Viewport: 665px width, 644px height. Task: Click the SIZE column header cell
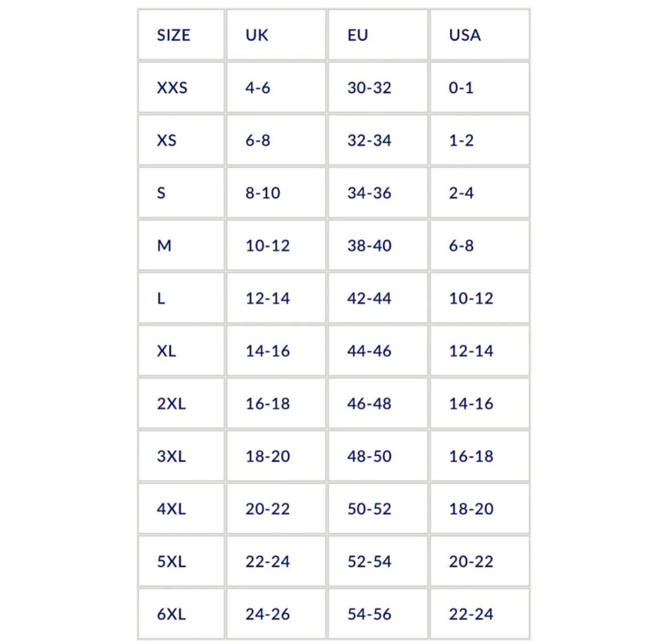[181, 35]
